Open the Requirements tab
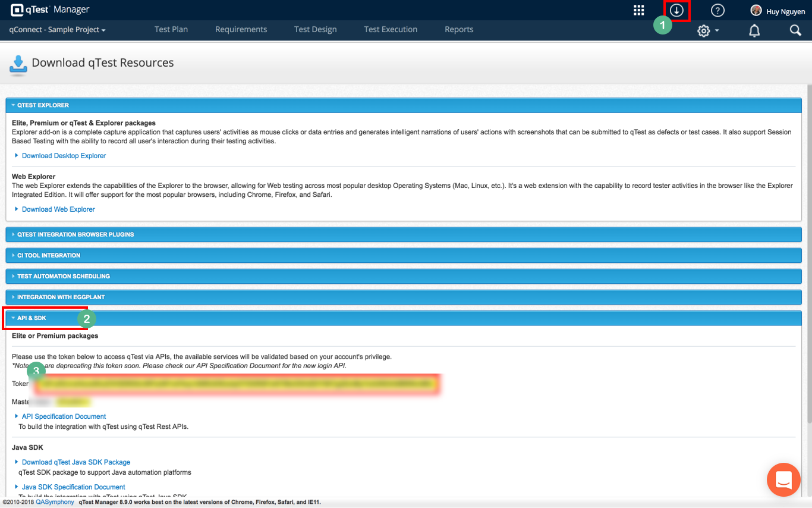This screenshot has width=812, height=508. [x=241, y=29]
